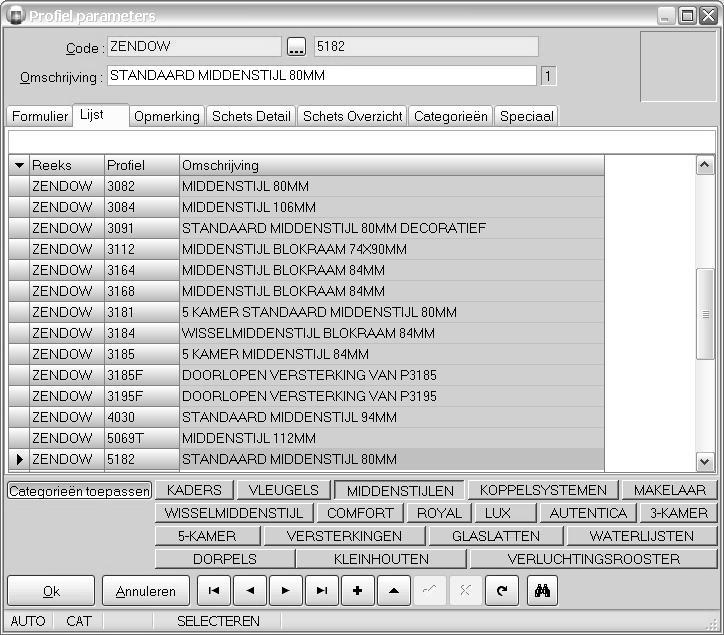The width and height of the screenshot is (724, 635).
Task: Click row selector of profile 3164
Action: point(19,270)
